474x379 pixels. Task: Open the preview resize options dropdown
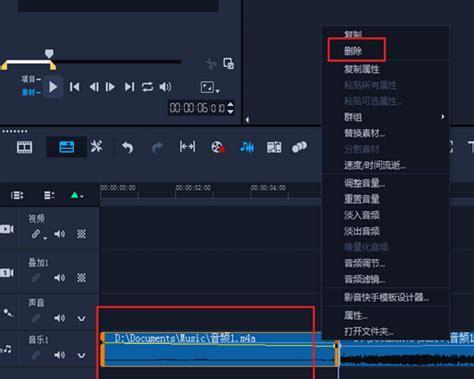click(210, 88)
